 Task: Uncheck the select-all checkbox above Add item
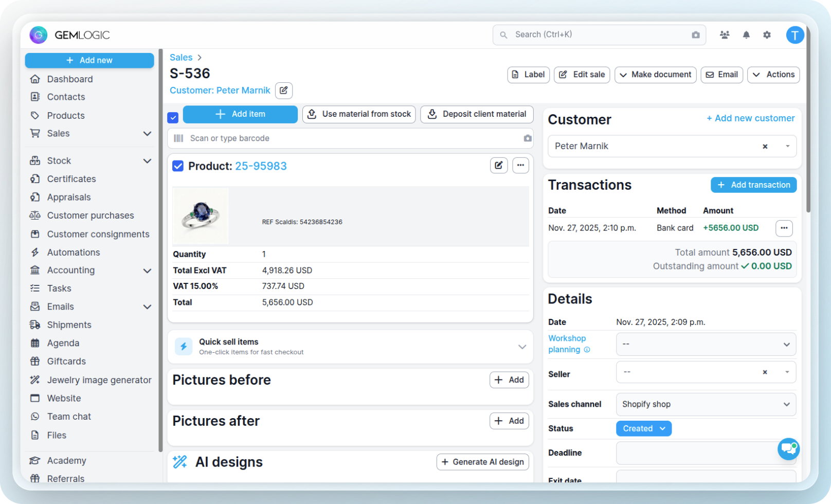pyautogui.click(x=173, y=117)
